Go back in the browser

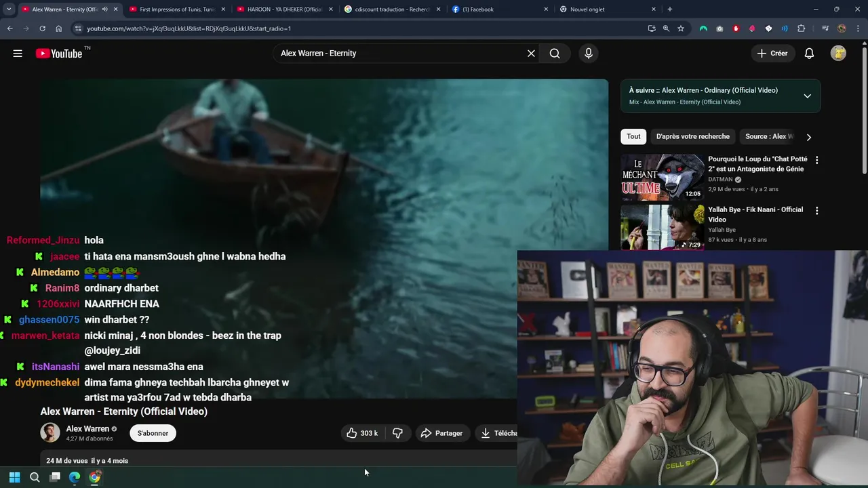point(9,28)
